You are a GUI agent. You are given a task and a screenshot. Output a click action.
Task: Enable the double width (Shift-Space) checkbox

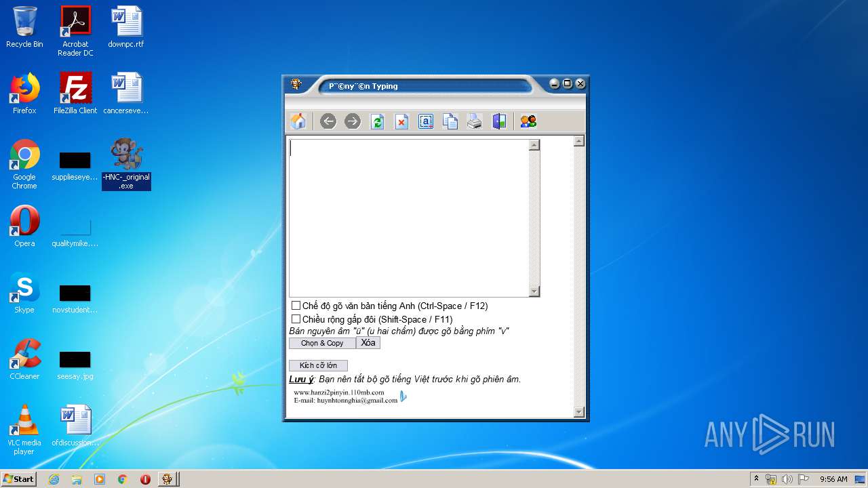click(x=296, y=319)
